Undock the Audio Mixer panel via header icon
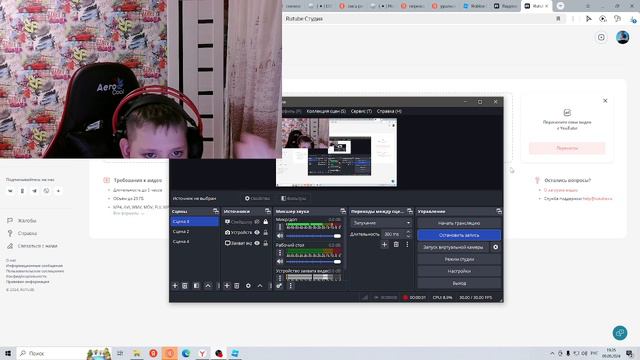This screenshot has width=640, height=360. (343, 211)
